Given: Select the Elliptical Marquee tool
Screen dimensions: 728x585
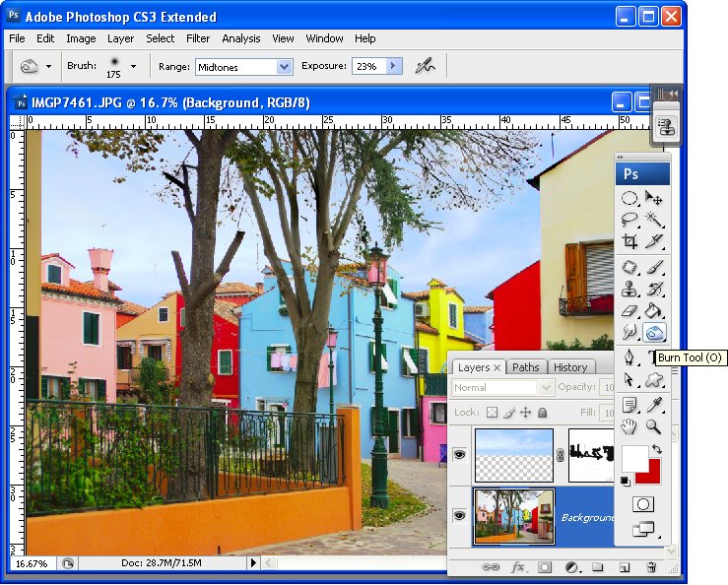Looking at the screenshot, I should tap(629, 198).
